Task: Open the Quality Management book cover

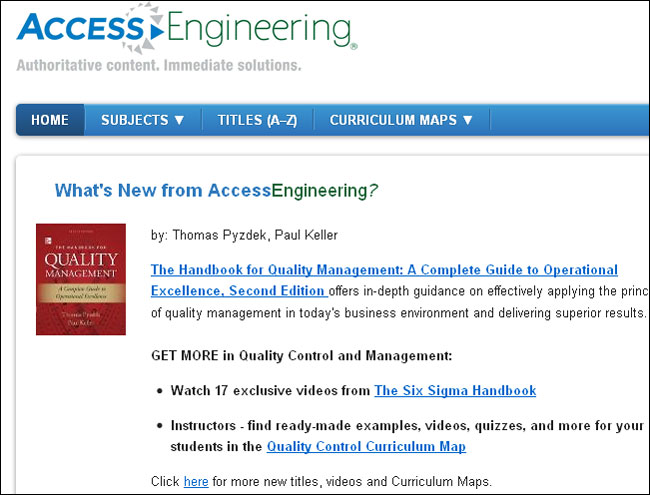Action: tap(81, 279)
